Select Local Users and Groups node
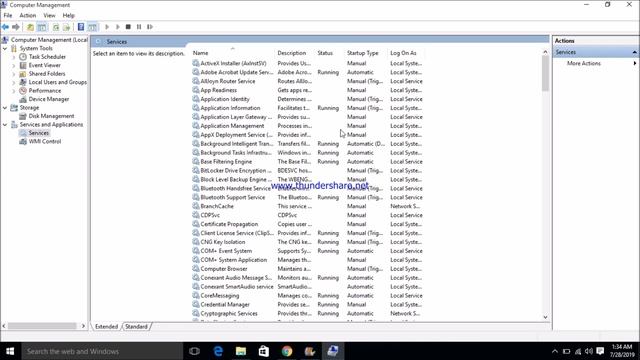640x360 pixels. (x=58, y=82)
